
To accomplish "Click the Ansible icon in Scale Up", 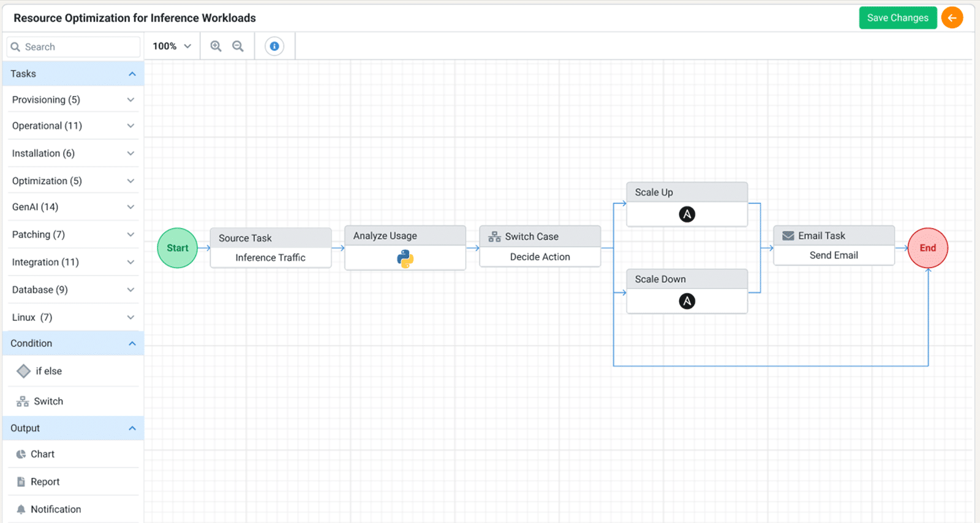I will pyautogui.click(x=687, y=214).
